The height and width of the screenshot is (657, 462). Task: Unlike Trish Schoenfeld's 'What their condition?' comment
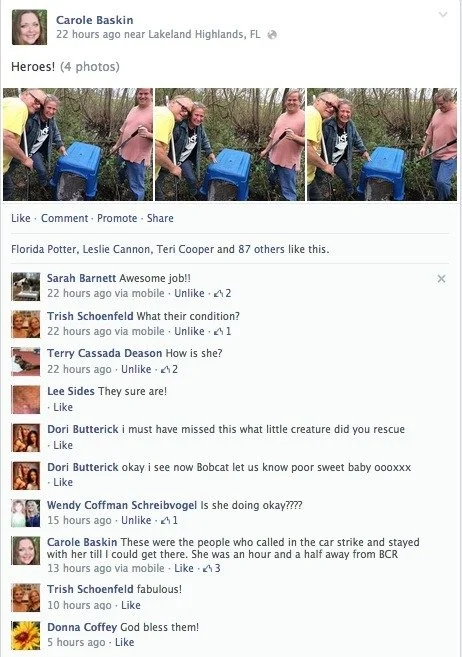[189, 331]
